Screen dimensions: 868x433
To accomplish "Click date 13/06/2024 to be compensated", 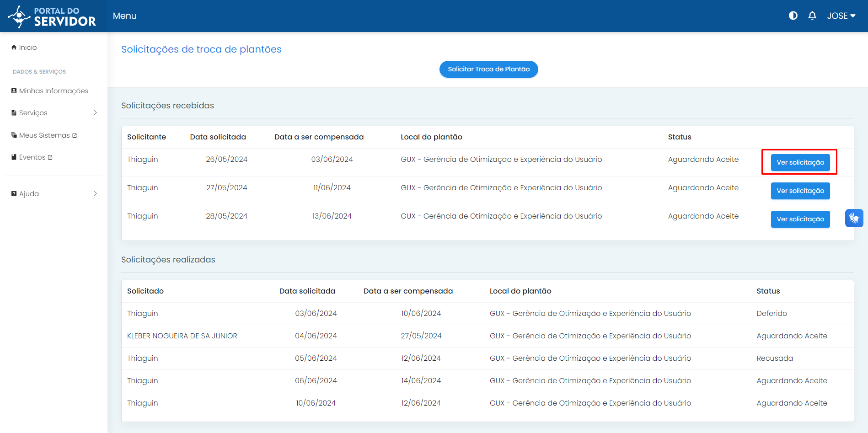I will pyautogui.click(x=332, y=216).
